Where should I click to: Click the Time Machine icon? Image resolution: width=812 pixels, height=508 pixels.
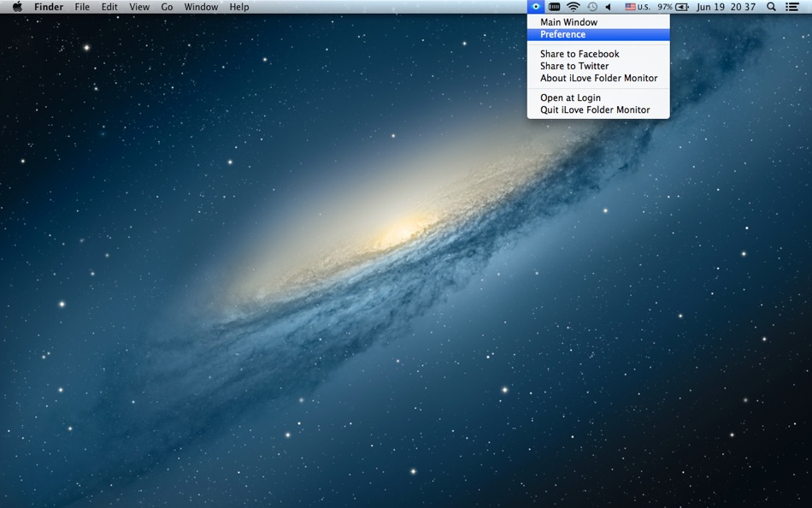point(591,7)
